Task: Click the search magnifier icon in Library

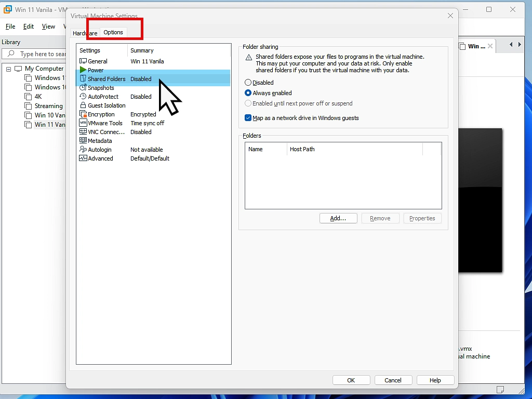Action: point(11,54)
